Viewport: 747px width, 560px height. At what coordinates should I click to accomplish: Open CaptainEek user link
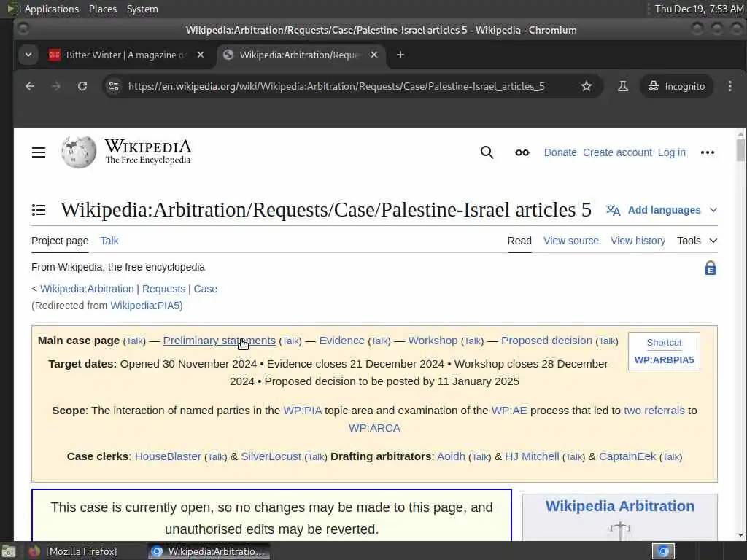coord(627,456)
